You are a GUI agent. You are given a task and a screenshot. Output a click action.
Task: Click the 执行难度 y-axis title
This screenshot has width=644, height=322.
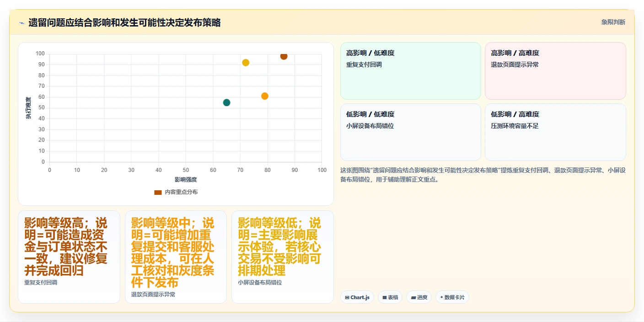tap(28, 108)
